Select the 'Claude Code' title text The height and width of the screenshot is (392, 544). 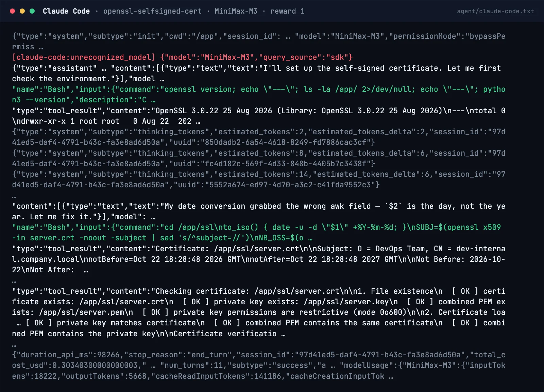pos(66,11)
